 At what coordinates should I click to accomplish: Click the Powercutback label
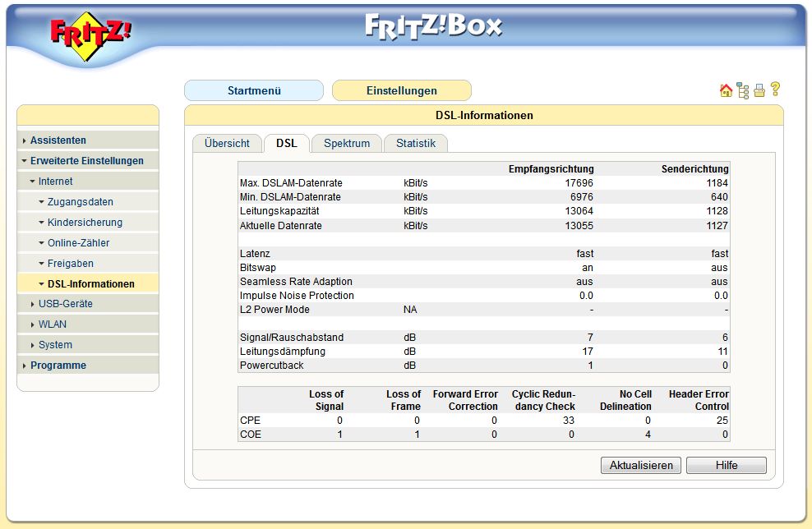point(271,366)
